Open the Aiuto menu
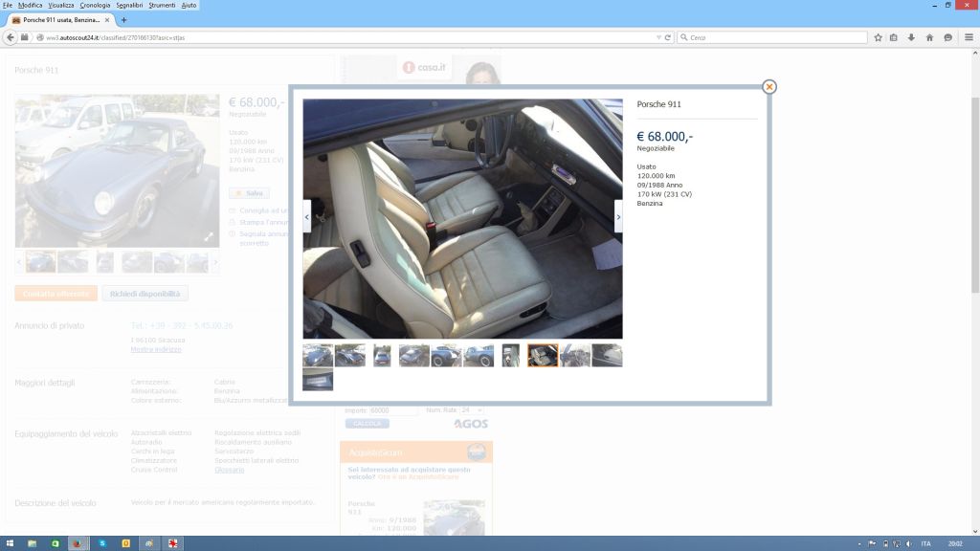This screenshot has height=551, width=980. tap(189, 5)
